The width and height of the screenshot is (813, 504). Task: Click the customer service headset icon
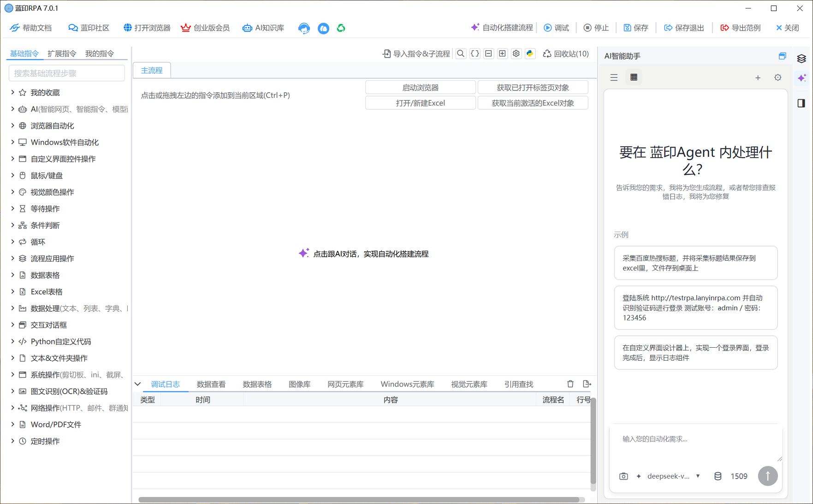304,28
